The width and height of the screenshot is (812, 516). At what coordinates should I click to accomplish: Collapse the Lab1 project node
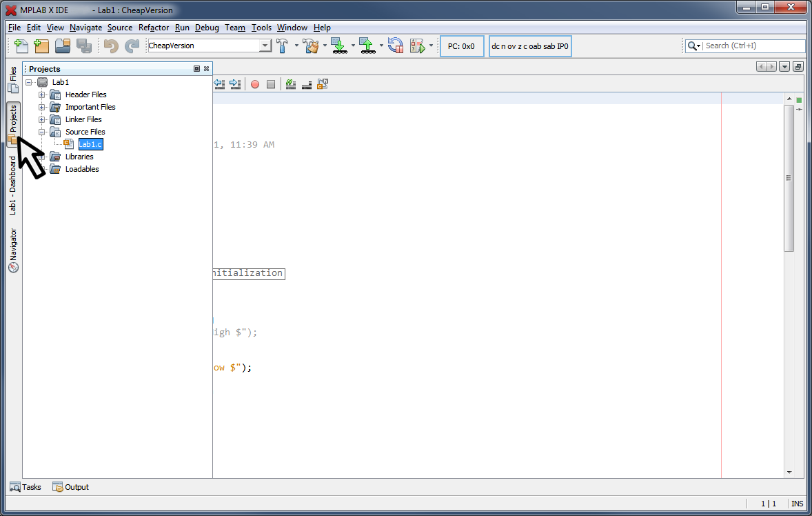(30, 81)
